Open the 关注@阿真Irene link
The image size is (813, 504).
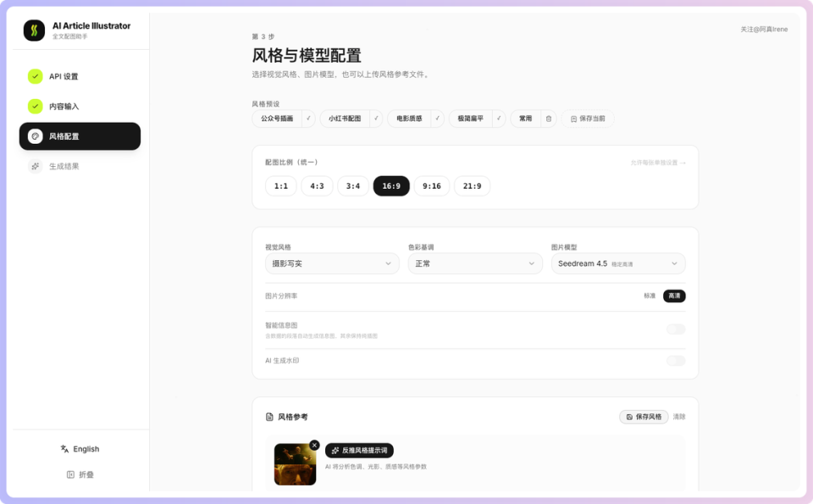763,28
